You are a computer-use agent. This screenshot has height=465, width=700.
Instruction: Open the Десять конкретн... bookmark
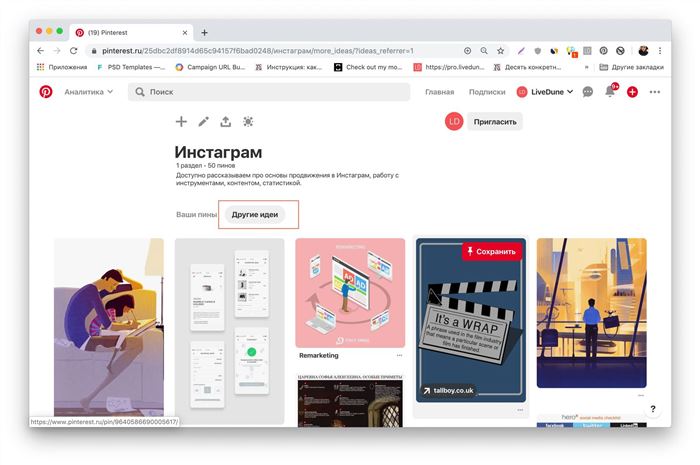[x=527, y=67]
